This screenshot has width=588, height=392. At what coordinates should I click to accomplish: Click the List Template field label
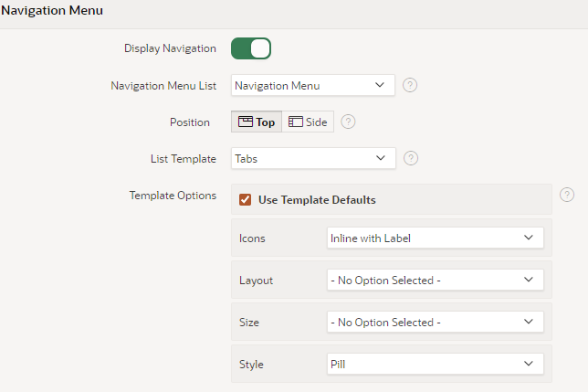(183, 158)
